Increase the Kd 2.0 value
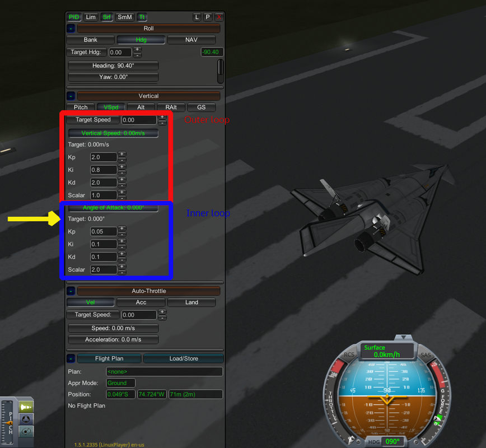This screenshot has height=448, width=486. pos(122,180)
